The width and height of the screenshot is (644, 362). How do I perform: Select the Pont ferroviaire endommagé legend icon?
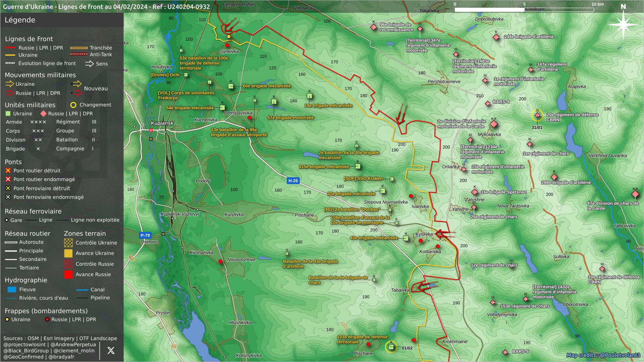[8, 197]
